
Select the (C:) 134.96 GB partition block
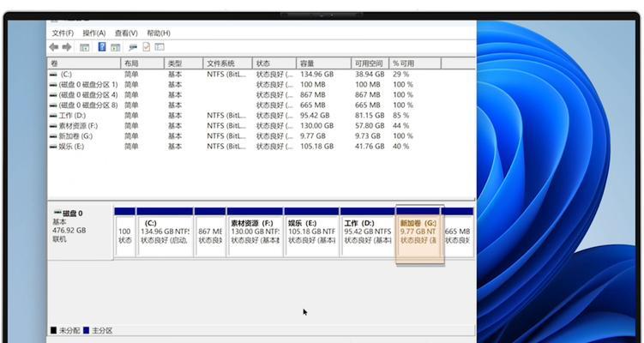pos(165,232)
